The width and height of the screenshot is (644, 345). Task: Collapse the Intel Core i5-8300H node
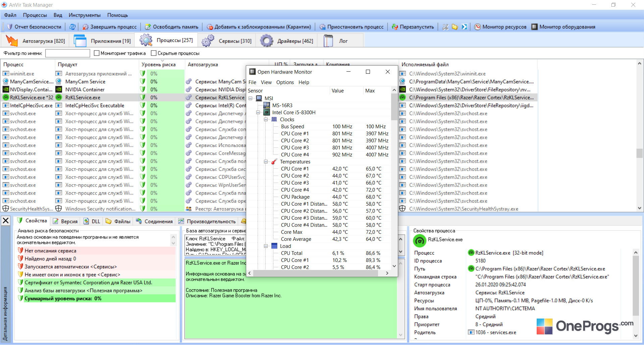(258, 113)
